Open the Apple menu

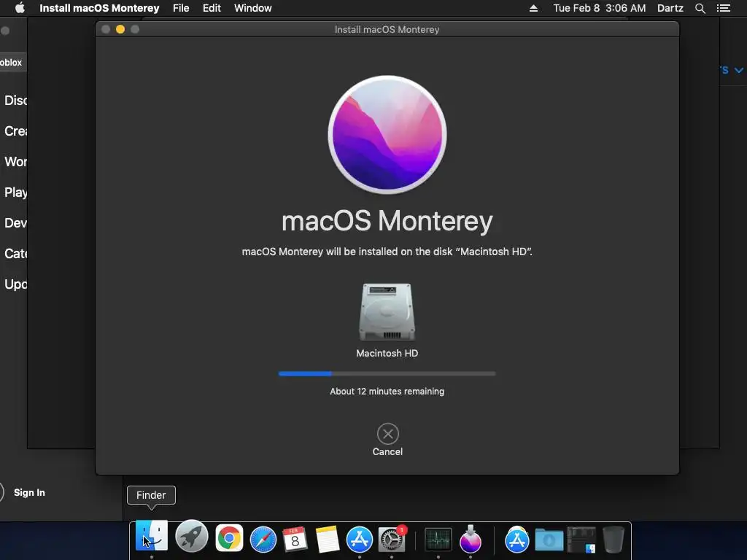pos(20,8)
